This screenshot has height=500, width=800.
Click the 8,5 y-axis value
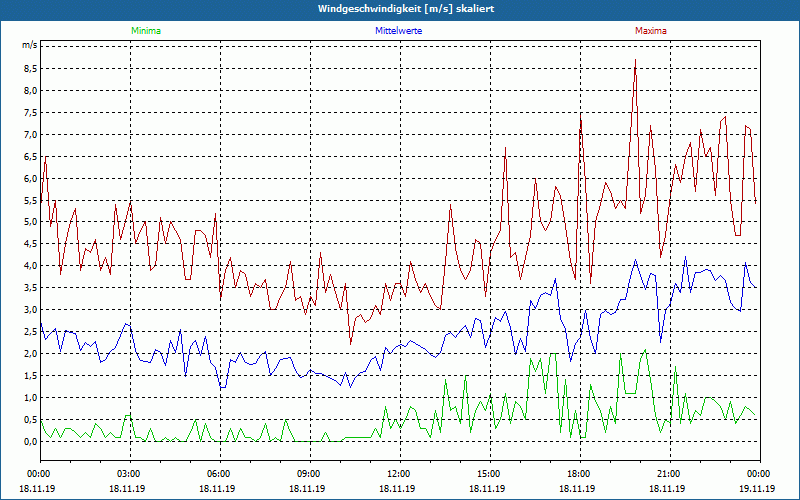pyautogui.click(x=31, y=69)
